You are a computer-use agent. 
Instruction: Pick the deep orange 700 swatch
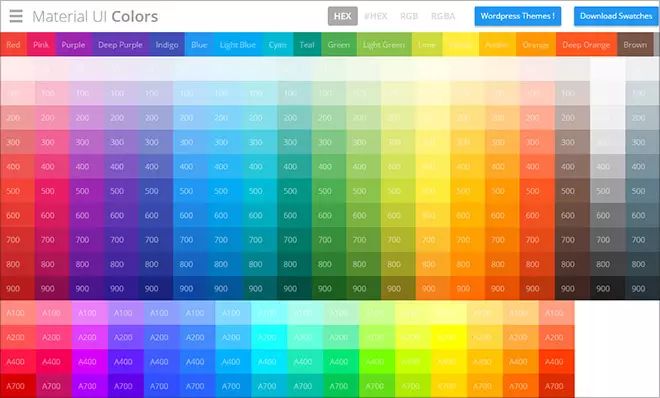point(537,240)
